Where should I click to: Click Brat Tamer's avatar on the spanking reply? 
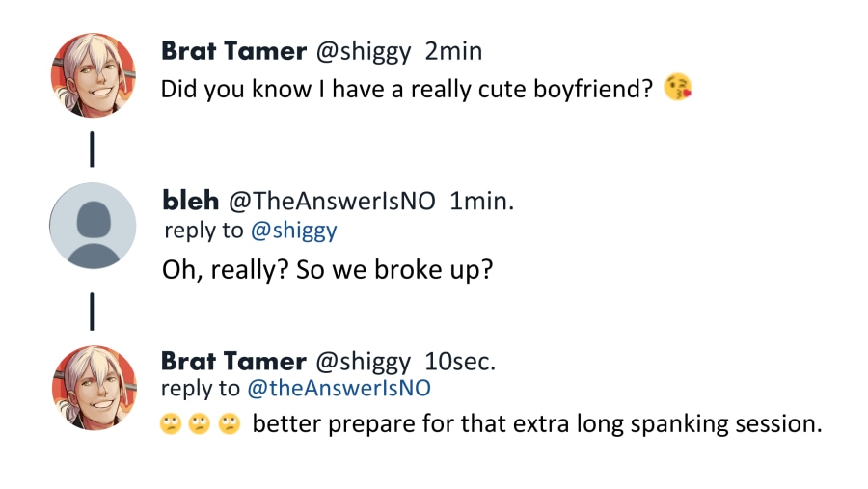[x=94, y=388]
